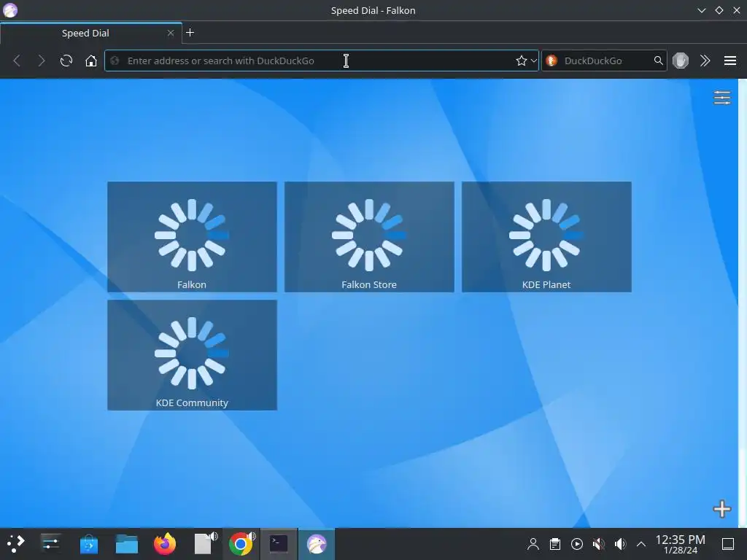Open the user switcher tray icon
Image resolution: width=747 pixels, height=560 pixels.
pyautogui.click(x=533, y=544)
